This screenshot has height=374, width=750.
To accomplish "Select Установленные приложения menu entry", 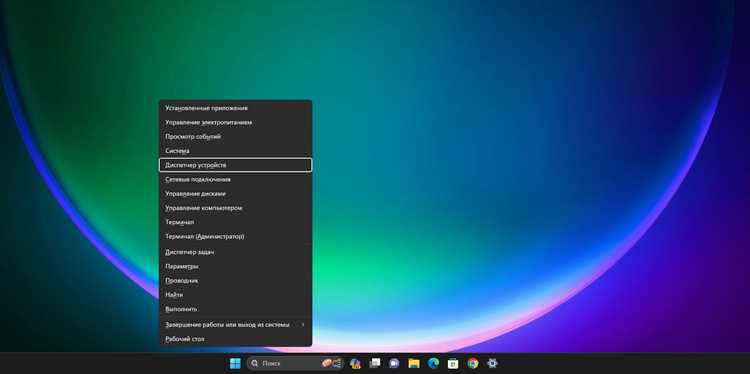I will pos(235,108).
